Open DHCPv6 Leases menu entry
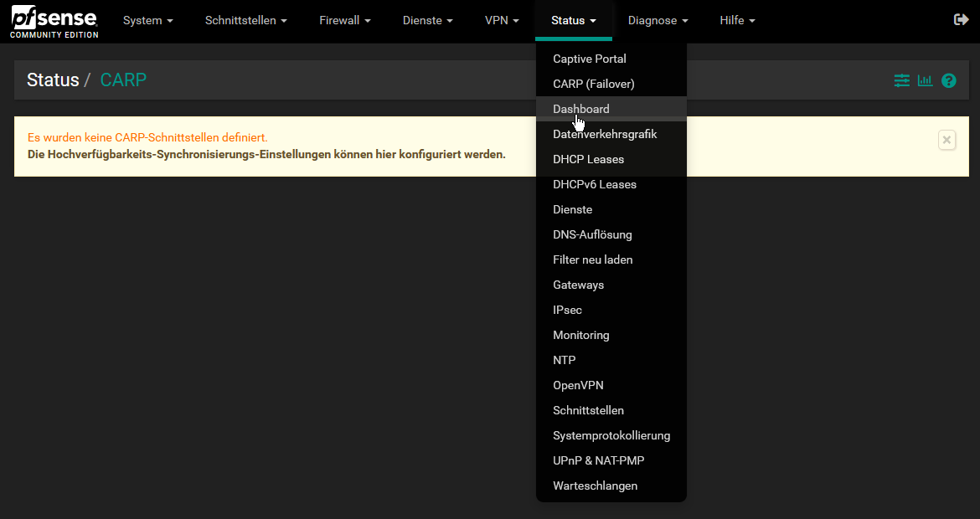 point(611,184)
